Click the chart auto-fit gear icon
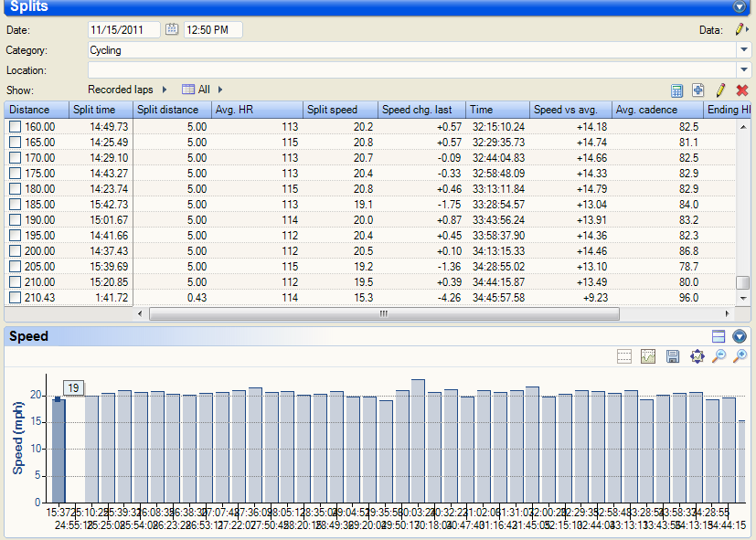756x540 pixels. (697, 356)
